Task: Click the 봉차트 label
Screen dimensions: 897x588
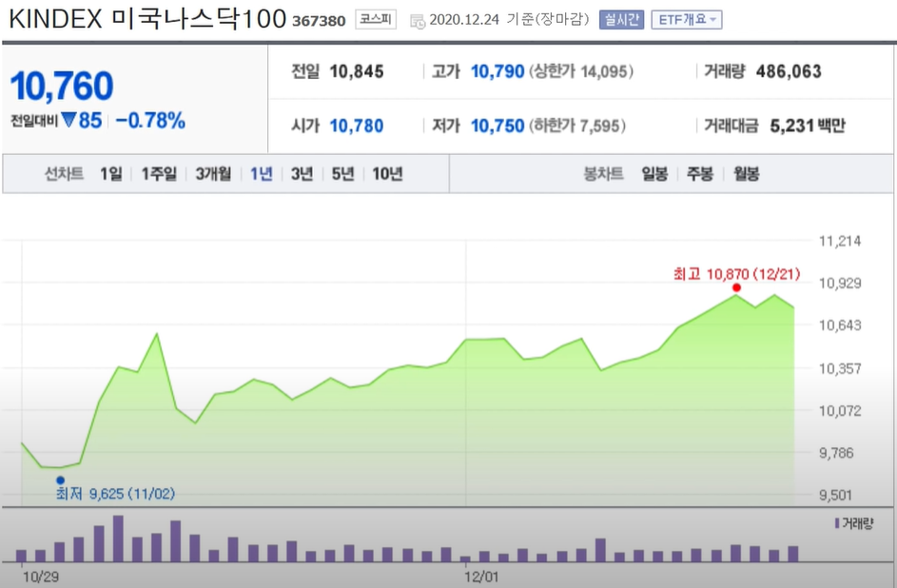Action: 603,173
